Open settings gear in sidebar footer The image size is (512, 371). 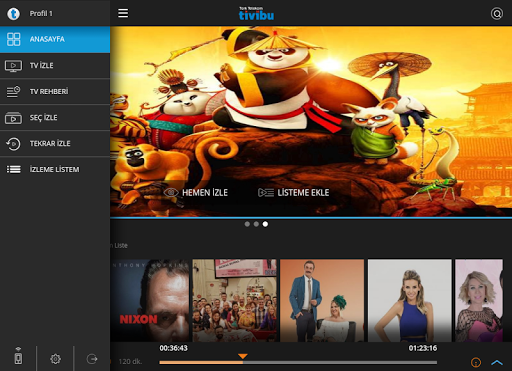tap(55, 359)
